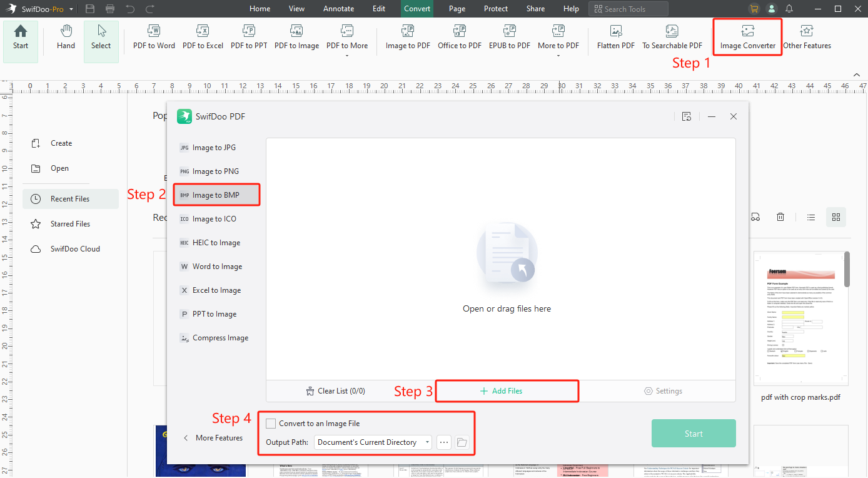
Task: Open the Image Converter tool
Action: pos(747,38)
